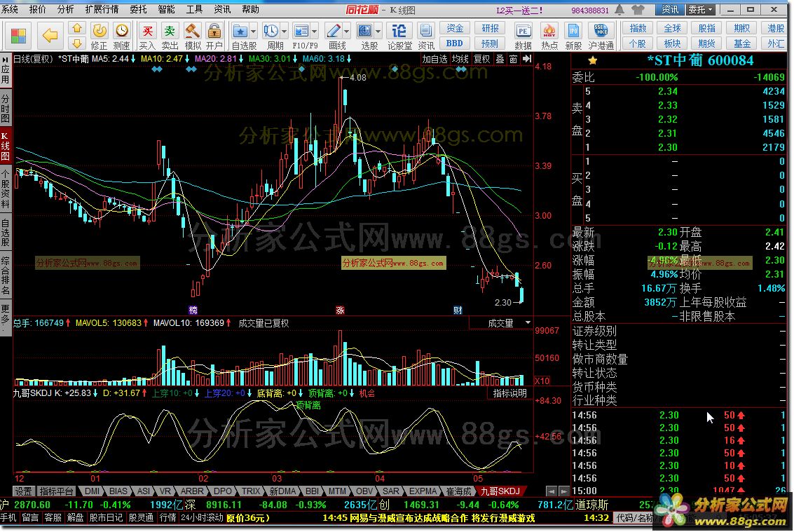Viewport: 794px width, 532px height.
Task: Select the 画线 pencil drawing tool
Action: pos(333,31)
